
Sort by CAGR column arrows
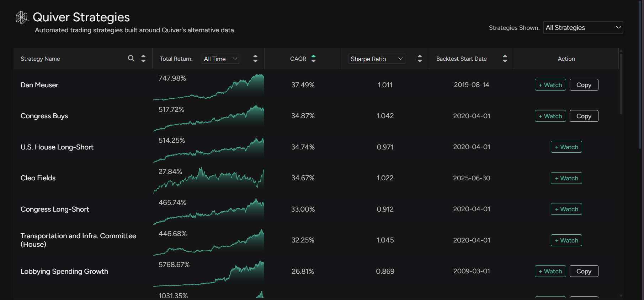[x=313, y=59]
